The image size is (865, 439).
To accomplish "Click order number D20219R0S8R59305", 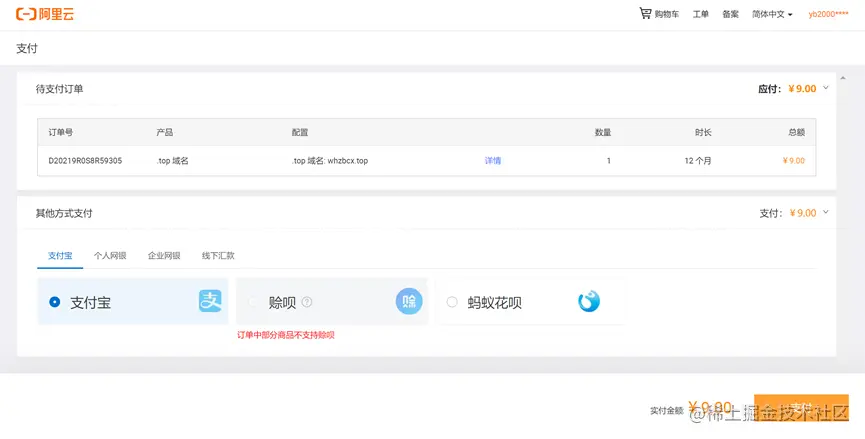I will (86, 161).
